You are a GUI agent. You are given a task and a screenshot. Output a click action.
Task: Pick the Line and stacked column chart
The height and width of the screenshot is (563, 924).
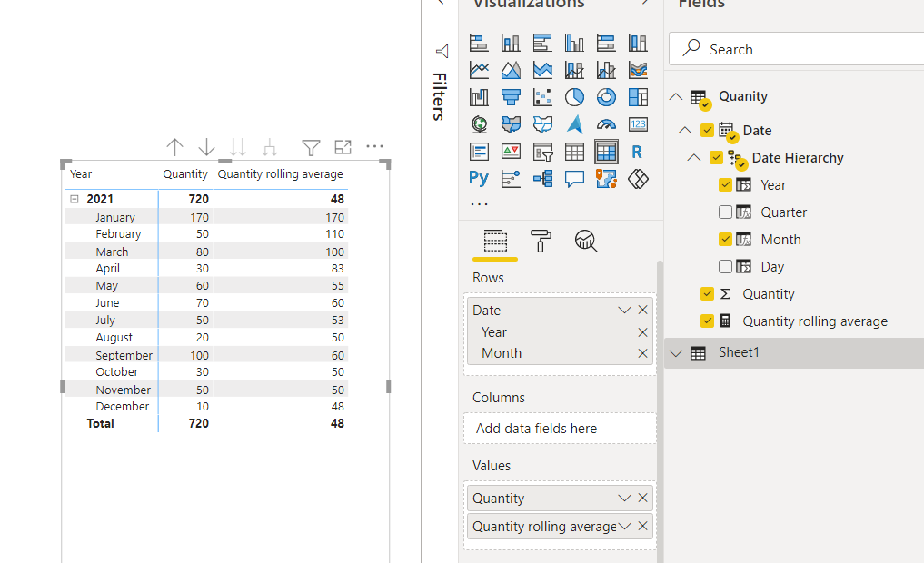[574, 70]
